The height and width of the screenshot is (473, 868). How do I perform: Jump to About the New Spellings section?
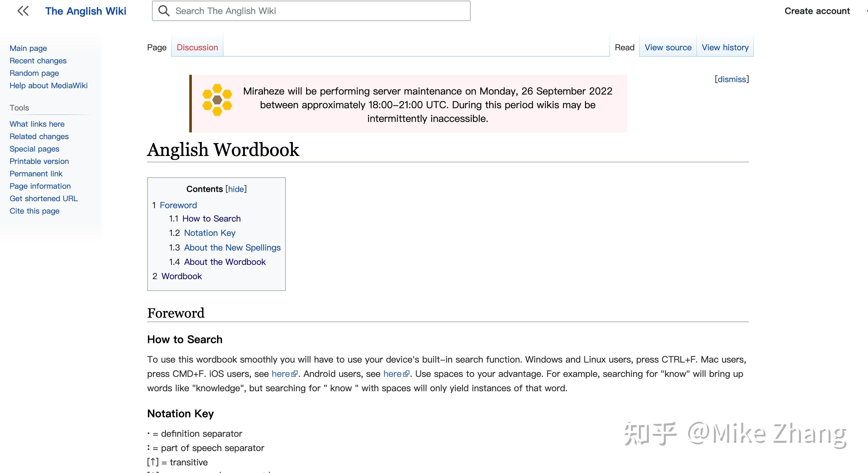[232, 247]
